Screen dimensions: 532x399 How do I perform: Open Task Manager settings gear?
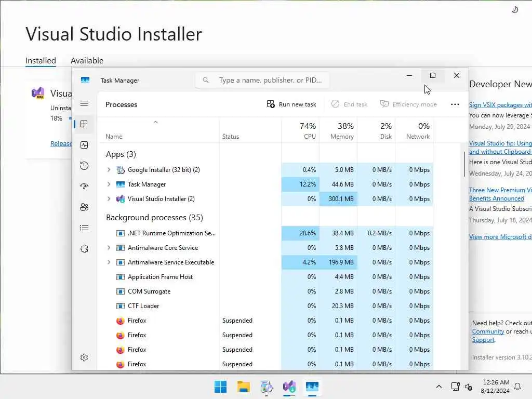pyautogui.click(x=84, y=357)
